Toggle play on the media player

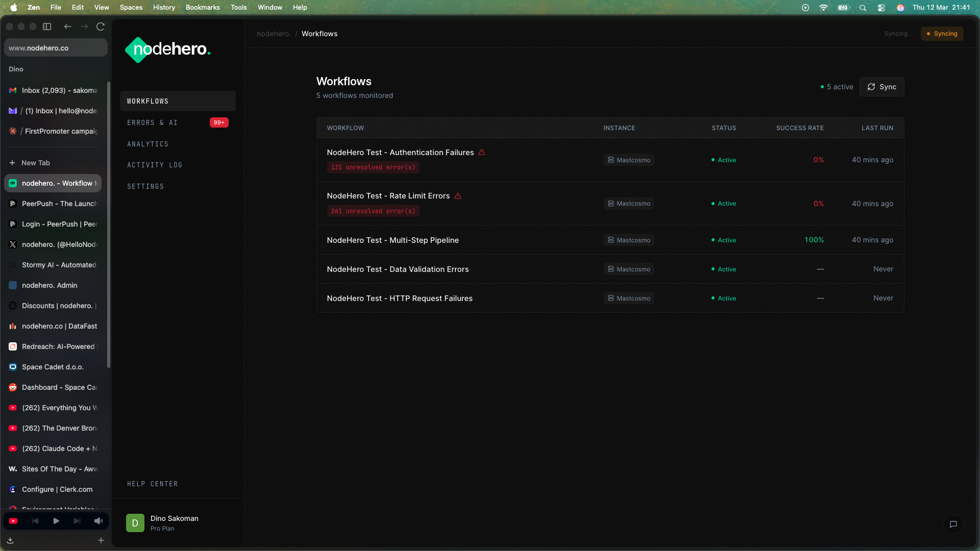pos(56,521)
